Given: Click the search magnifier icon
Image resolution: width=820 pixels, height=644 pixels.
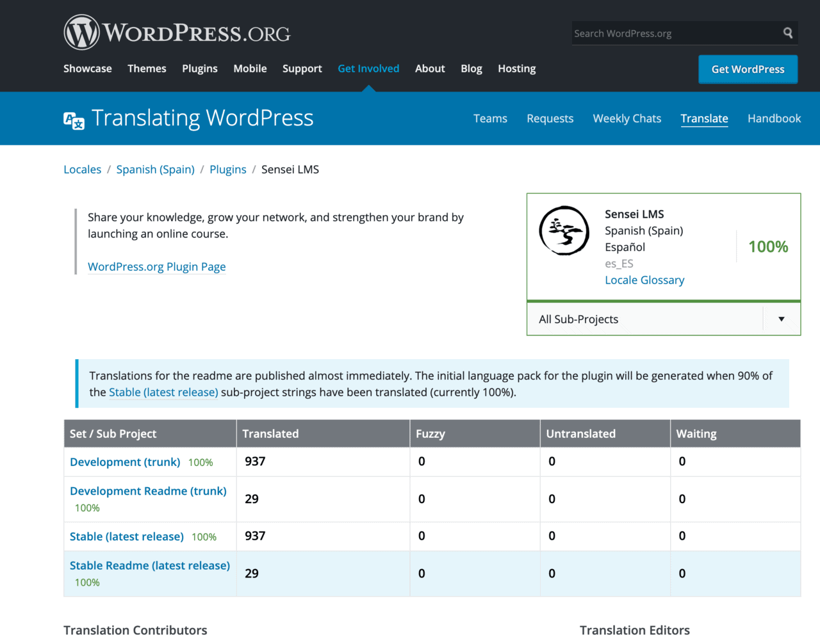Looking at the screenshot, I should pyautogui.click(x=788, y=33).
